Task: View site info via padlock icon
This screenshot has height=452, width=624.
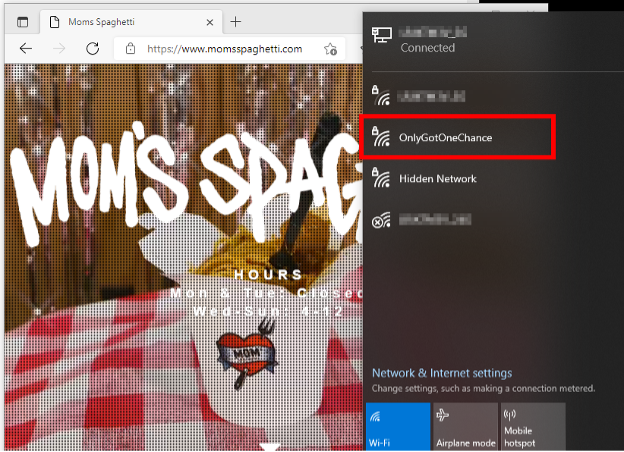Action: 129,48
